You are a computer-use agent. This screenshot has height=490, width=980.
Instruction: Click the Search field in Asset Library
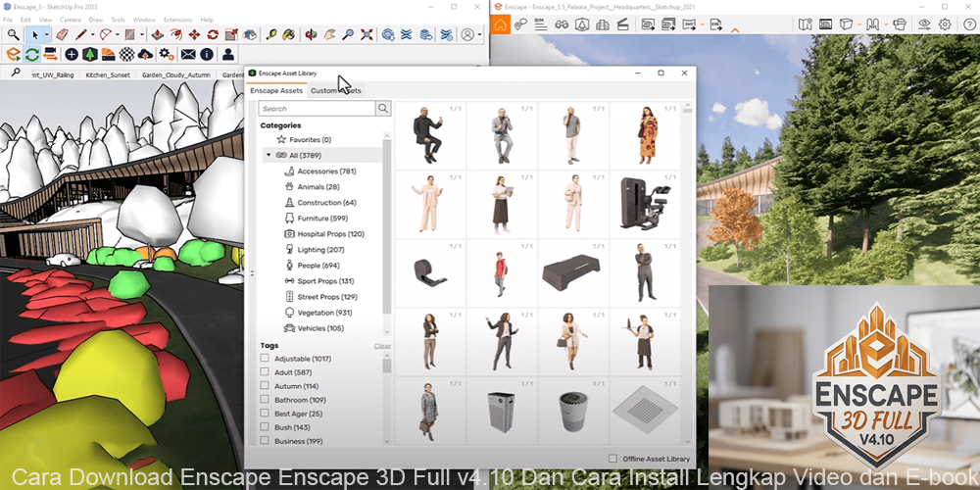[317, 108]
